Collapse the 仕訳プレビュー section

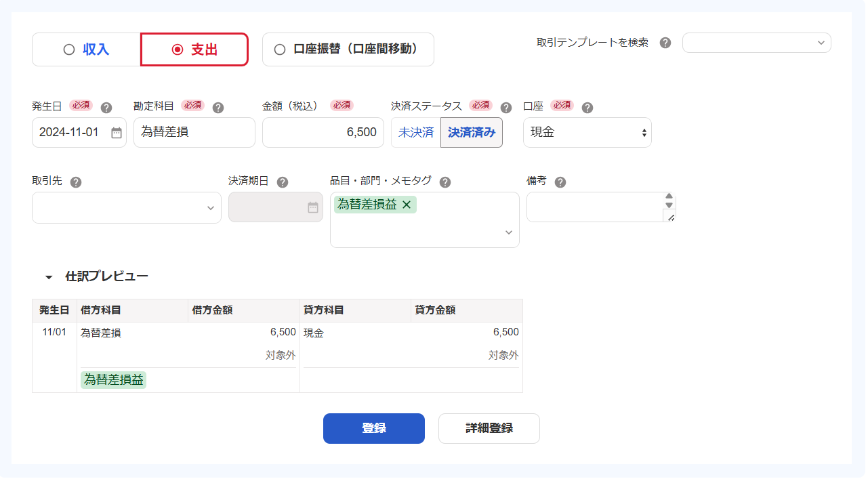(49, 277)
